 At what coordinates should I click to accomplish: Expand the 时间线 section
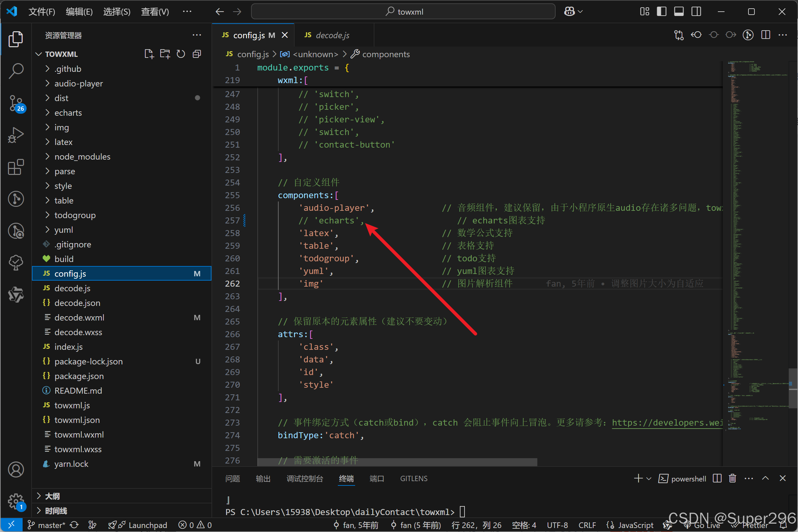[x=56, y=511]
